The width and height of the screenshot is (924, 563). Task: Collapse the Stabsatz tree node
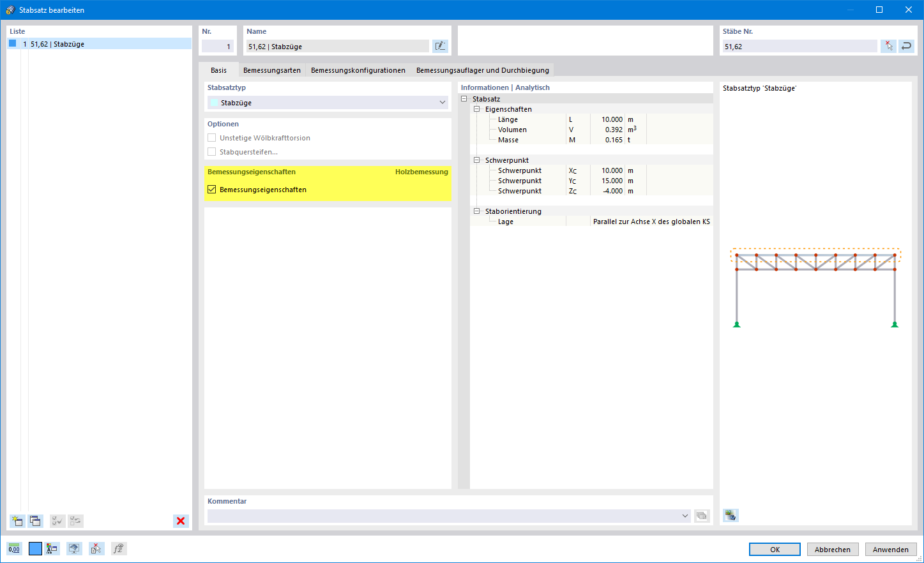tap(464, 99)
